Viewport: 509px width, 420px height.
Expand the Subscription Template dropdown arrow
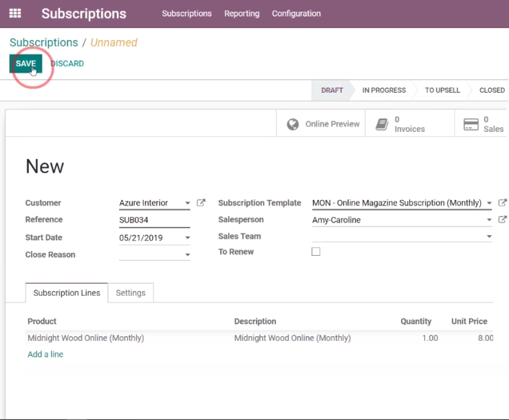(489, 203)
